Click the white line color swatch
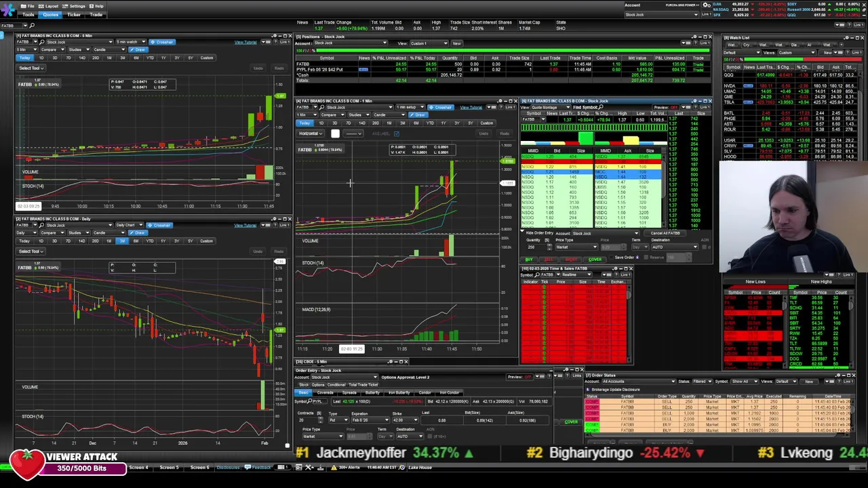 (335, 134)
